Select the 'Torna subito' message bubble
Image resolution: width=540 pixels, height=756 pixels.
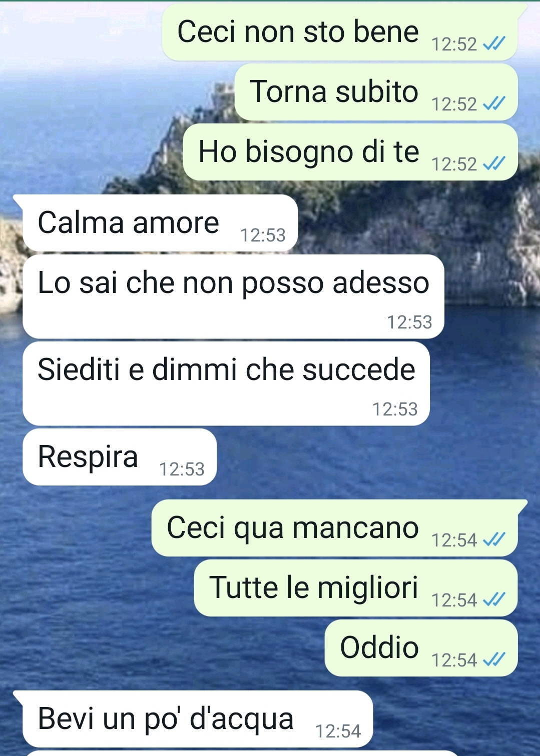[376, 92]
